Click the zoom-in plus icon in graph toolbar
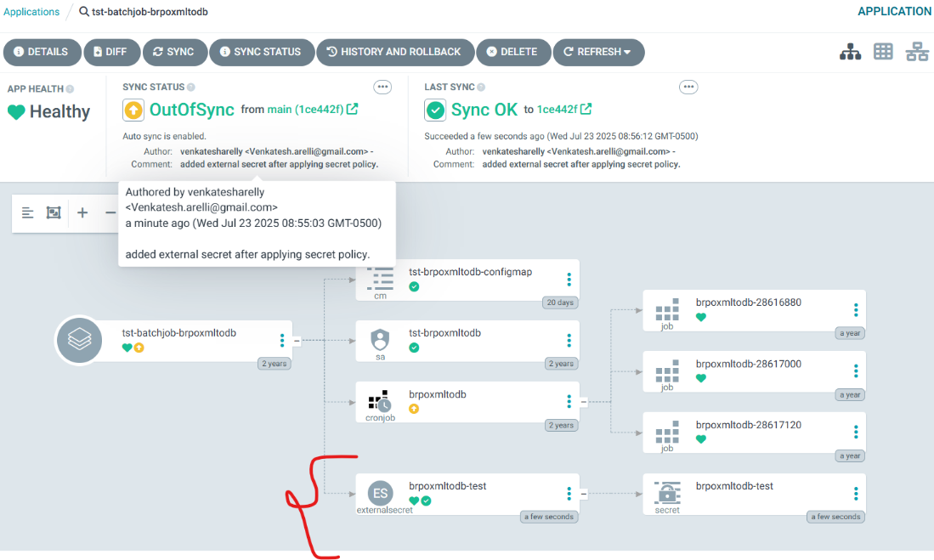 coord(82,212)
